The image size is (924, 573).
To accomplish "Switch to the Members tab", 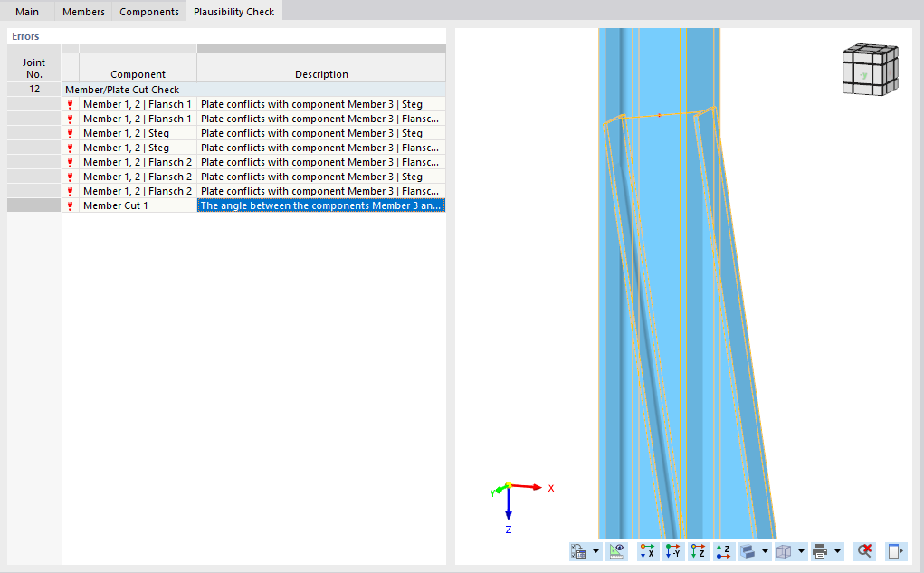I will tap(82, 11).
